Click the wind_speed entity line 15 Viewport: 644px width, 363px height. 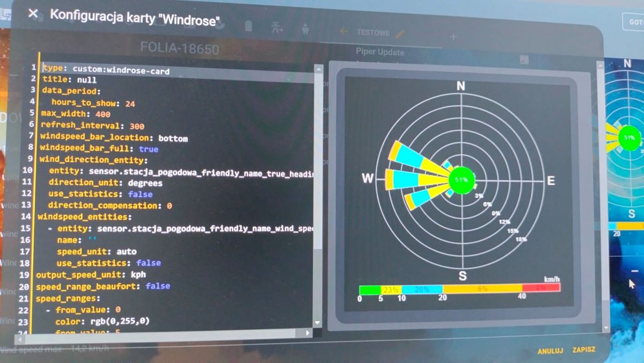click(x=180, y=228)
